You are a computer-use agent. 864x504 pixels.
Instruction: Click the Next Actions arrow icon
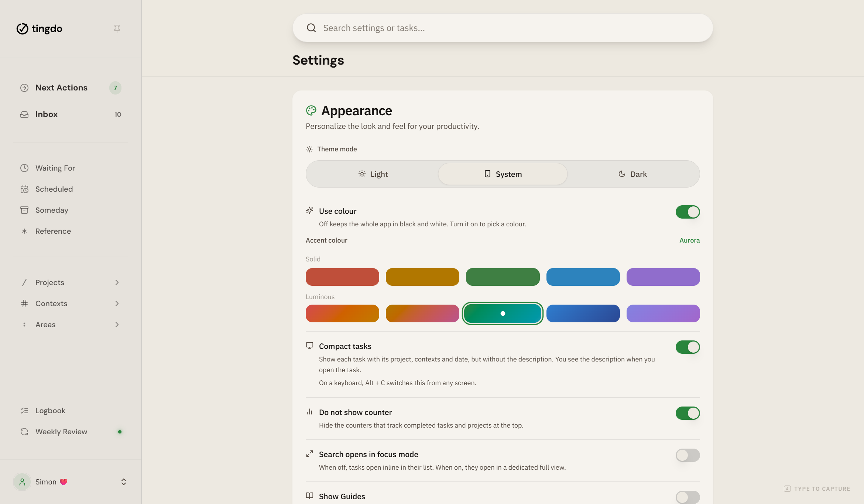pyautogui.click(x=24, y=88)
